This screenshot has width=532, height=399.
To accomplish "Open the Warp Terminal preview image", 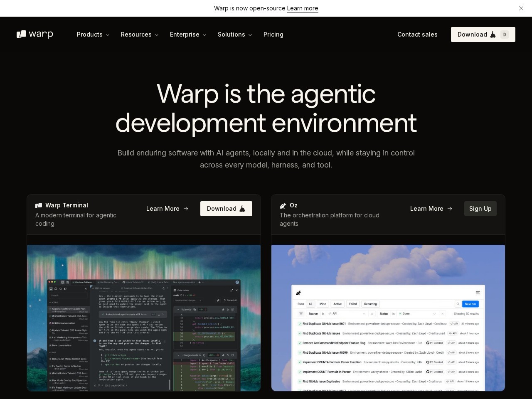I will click(144, 318).
